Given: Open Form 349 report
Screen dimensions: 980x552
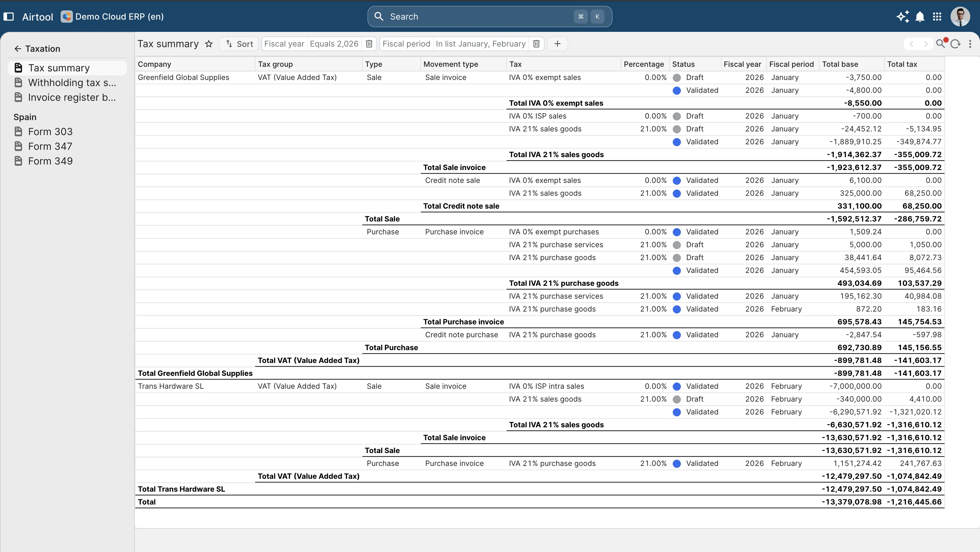Looking at the screenshot, I should 67,161.
